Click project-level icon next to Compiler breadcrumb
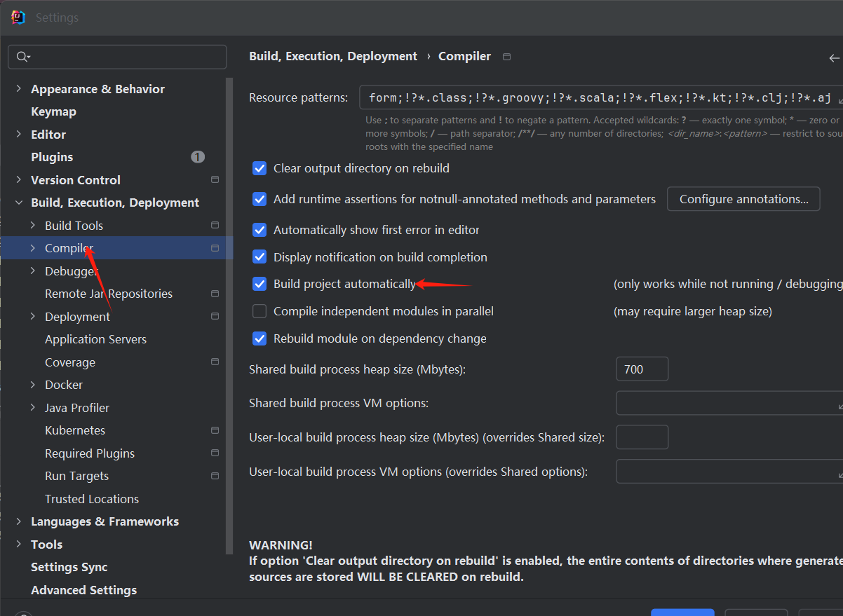843x616 pixels. pos(507,57)
